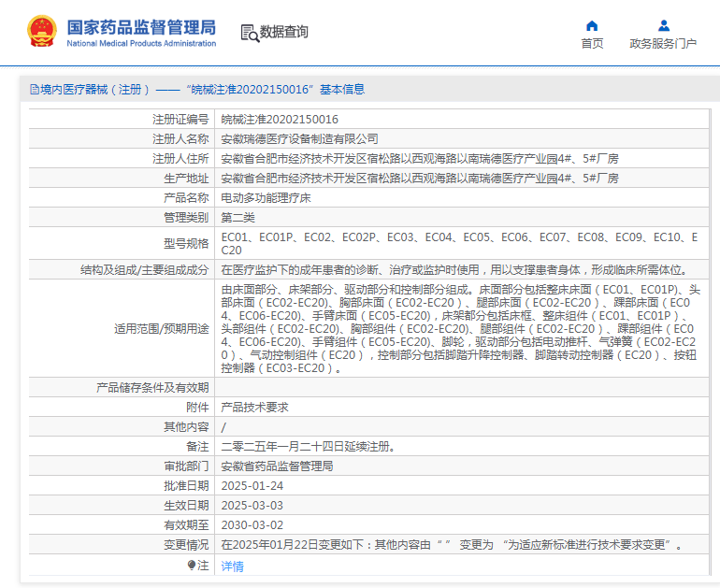Image resolution: width=720 pixels, height=588 pixels.
Task: Click the 产品储存条件及有效期 label
Action: click(x=152, y=388)
